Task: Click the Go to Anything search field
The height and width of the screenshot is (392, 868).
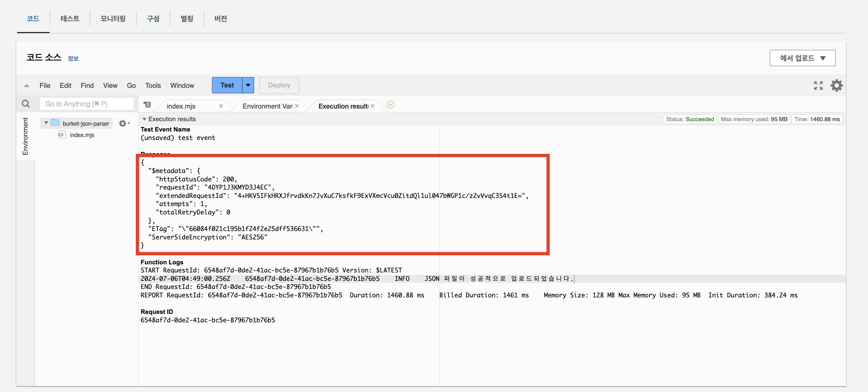Action: (87, 104)
